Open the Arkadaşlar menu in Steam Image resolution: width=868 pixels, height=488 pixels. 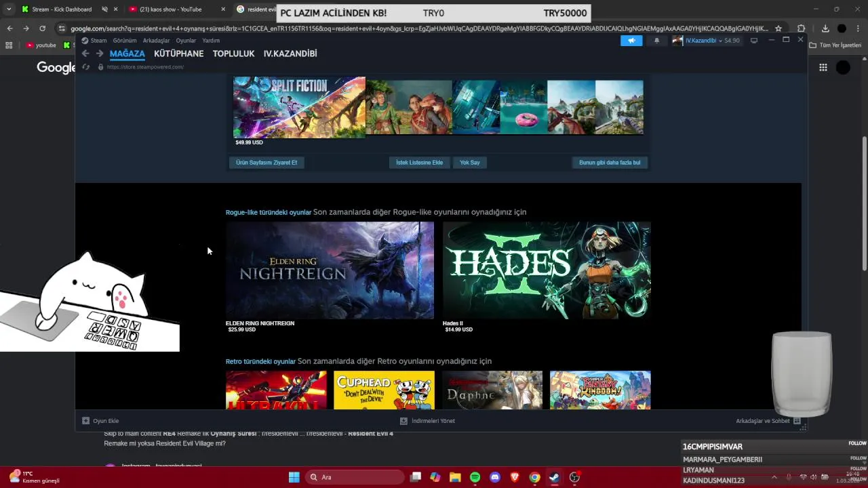(156, 41)
